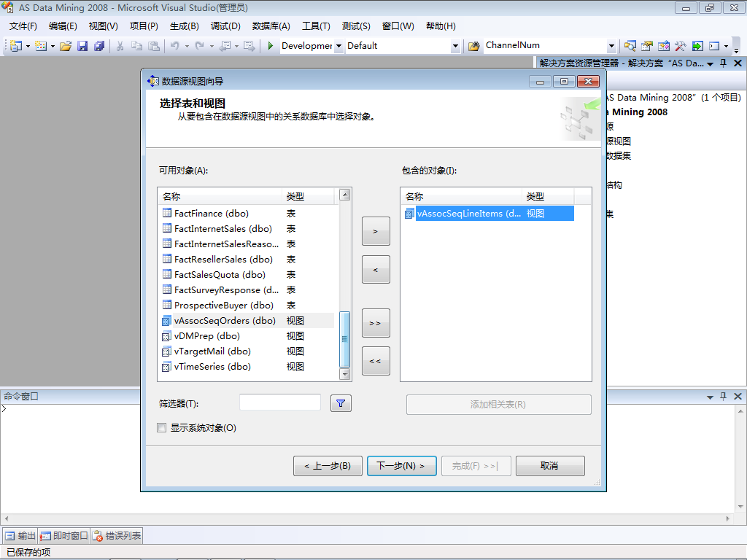This screenshot has width=747, height=560.
Task: Open the ChannelNum find combo dropdown
Action: click(611, 46)
